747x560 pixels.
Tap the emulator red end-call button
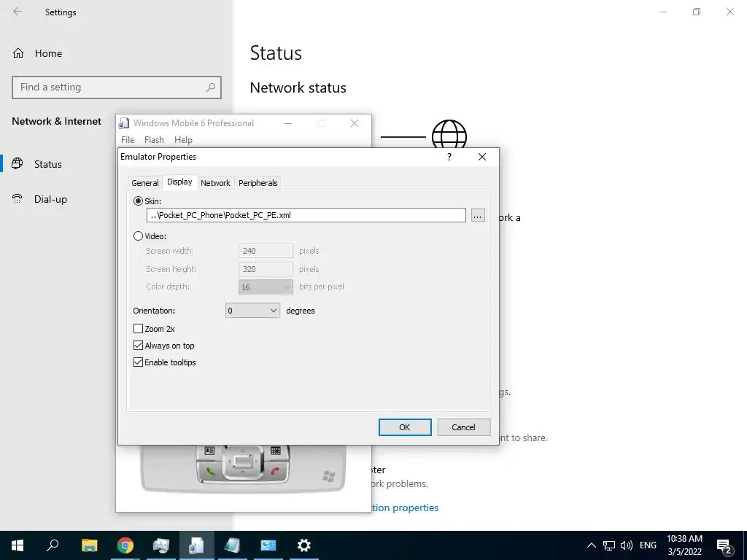(275, 472)
